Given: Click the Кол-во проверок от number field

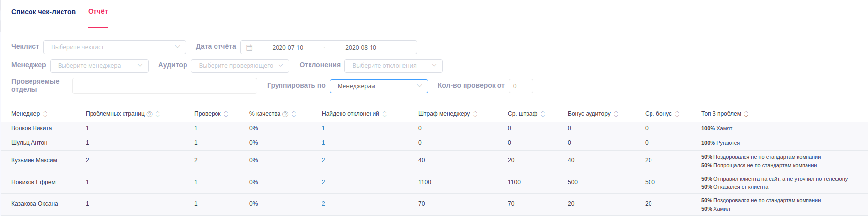Looking at the screenshot, I should 521,86.
